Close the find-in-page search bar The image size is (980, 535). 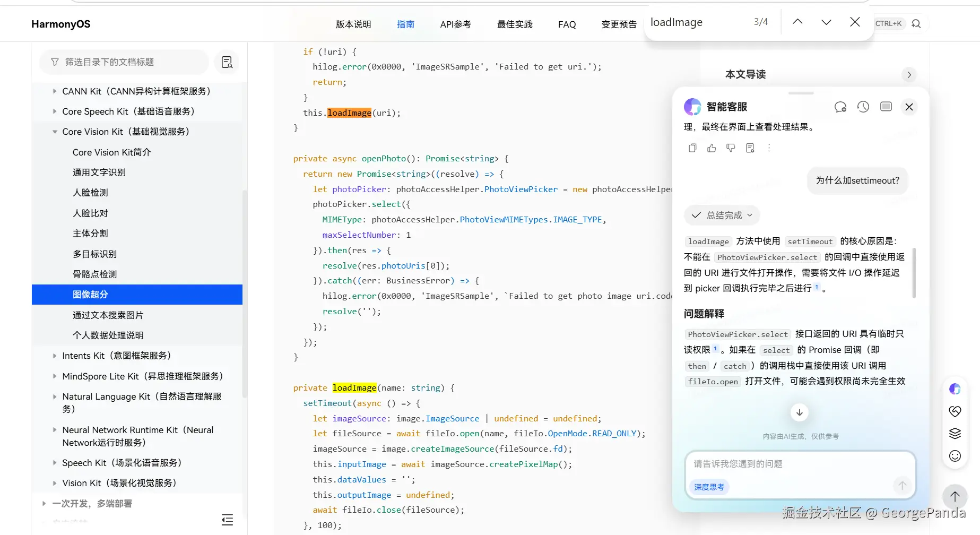point(855,22)
